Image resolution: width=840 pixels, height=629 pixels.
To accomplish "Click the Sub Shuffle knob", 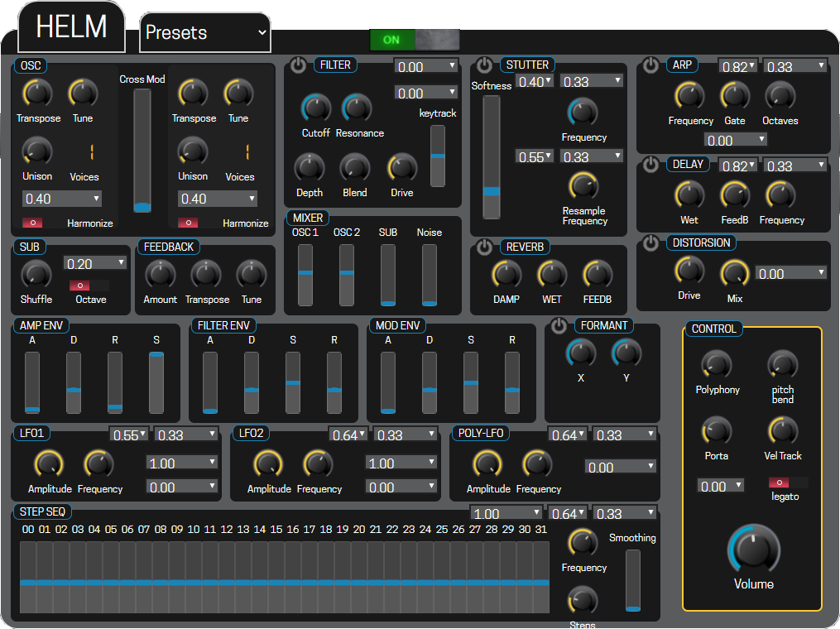I will click(36, 274).
